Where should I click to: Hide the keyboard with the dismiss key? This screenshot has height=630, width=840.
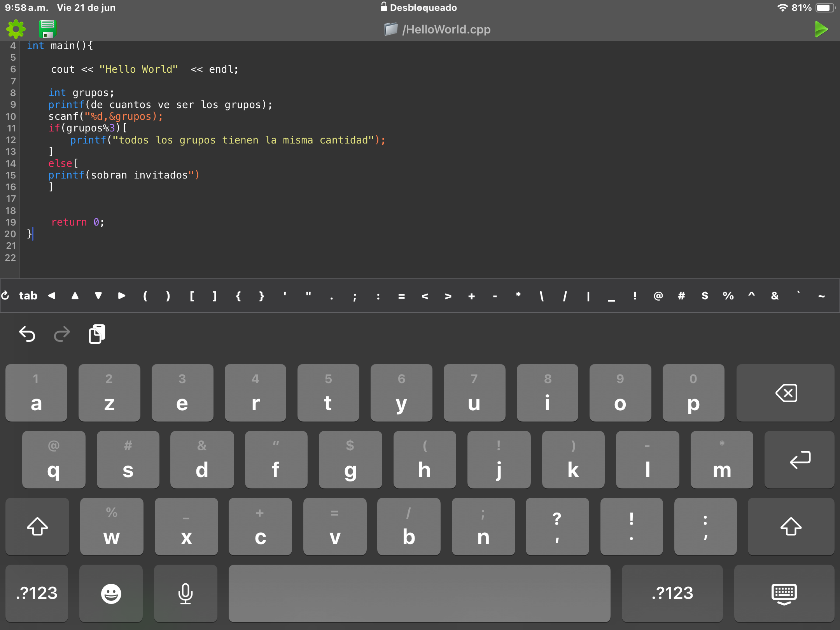pos(784,593)
